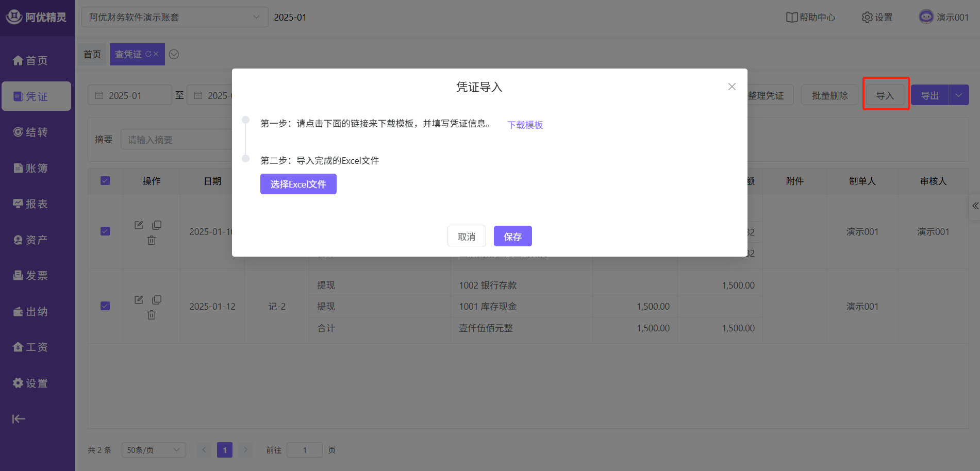Click the trash icon in first voucher row
Image resolution: width=980 pixels, height=471 pixels.
click(x=152, y=240)
